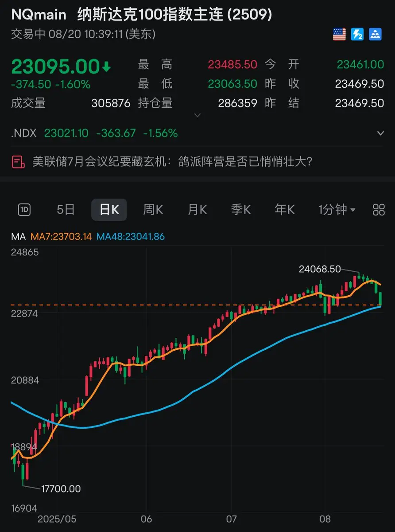The width and height of the screenshot is (395, 532).
Task: Tap the change value -374.50 -1.60%
Action: (x=51, y=84)
